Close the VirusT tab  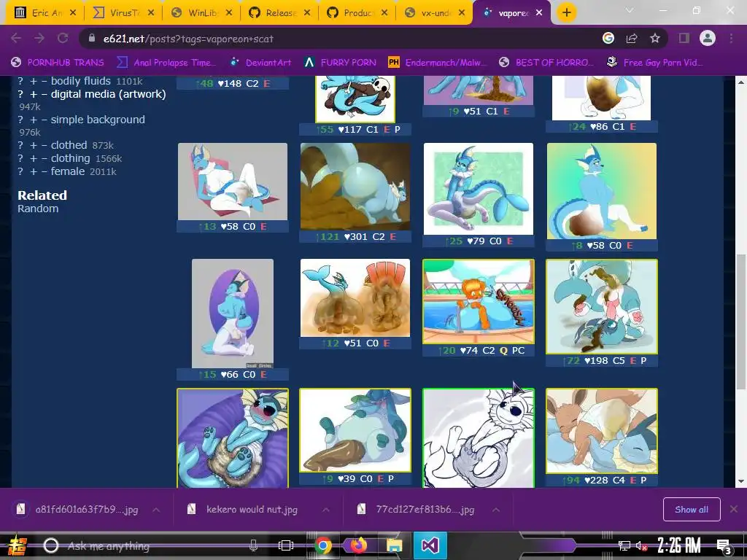tap(150, 13)
